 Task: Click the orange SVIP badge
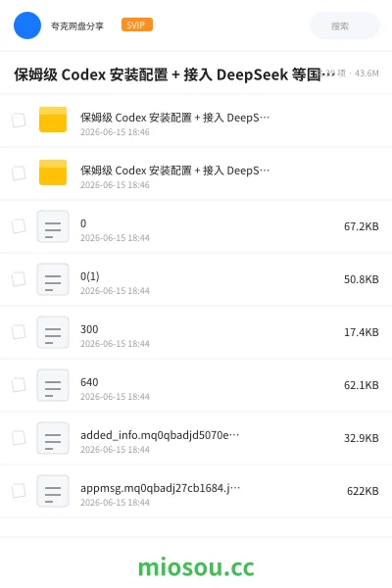click(x=137, y=25)
